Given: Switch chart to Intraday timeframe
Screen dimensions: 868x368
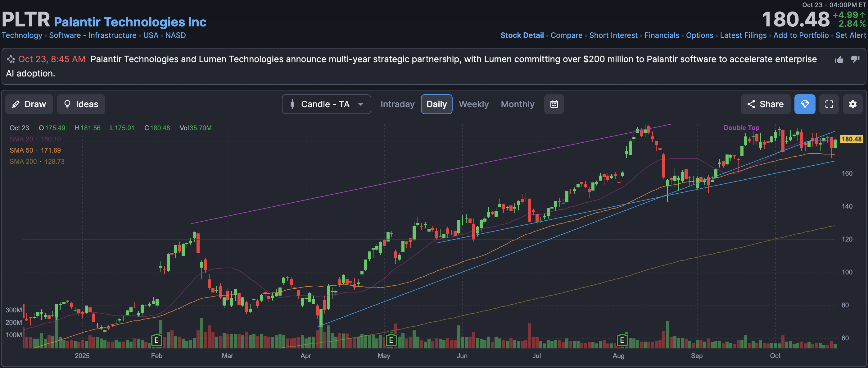Looking at the screenshot, I should tap(397, 104).
